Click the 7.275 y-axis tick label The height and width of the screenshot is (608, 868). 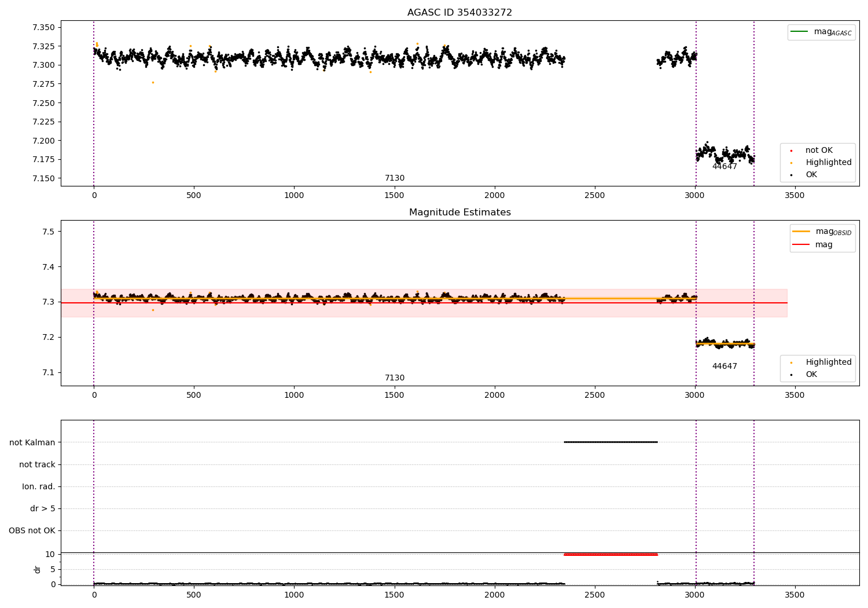[x=43, y=84]
